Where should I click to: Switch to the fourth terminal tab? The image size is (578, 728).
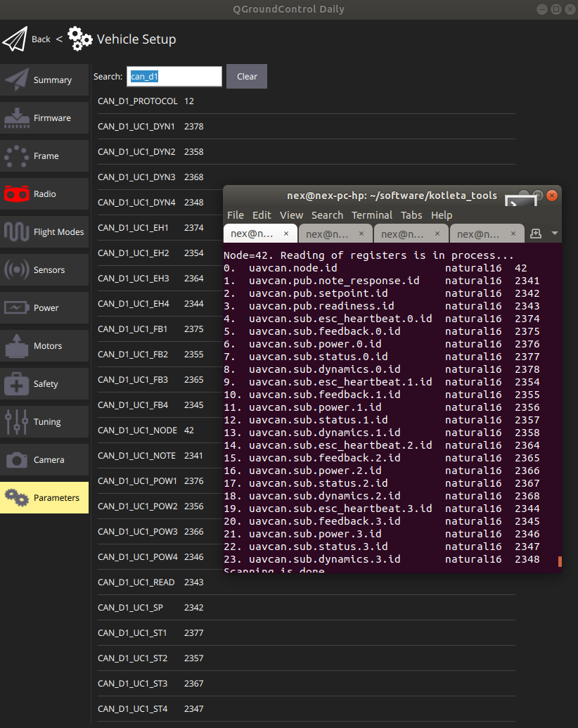coord(487,234)
